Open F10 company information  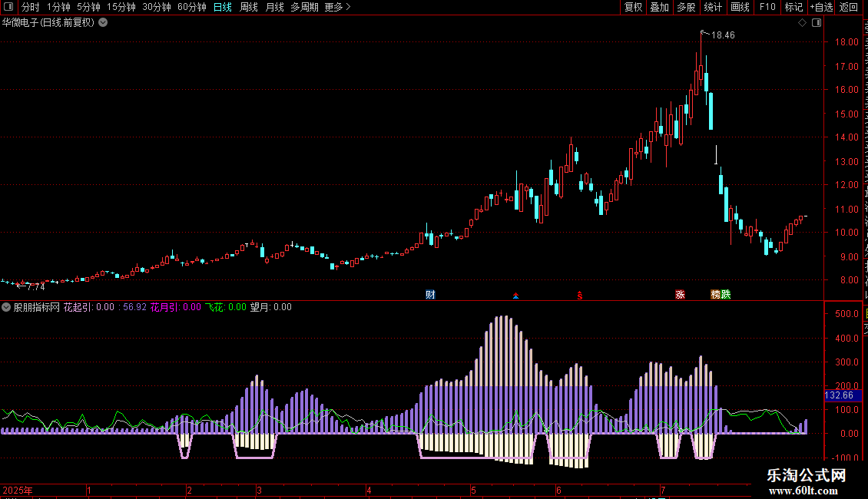click(x=767, y=7)
